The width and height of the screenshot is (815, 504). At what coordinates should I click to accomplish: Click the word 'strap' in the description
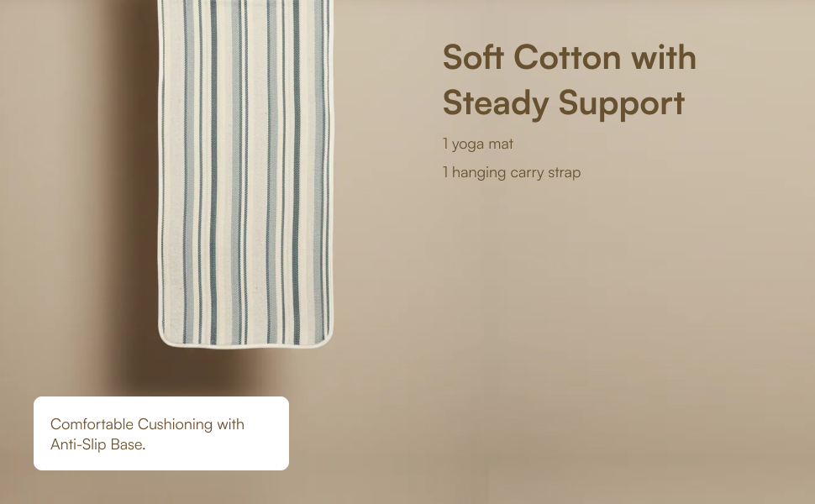pos(565,173)
